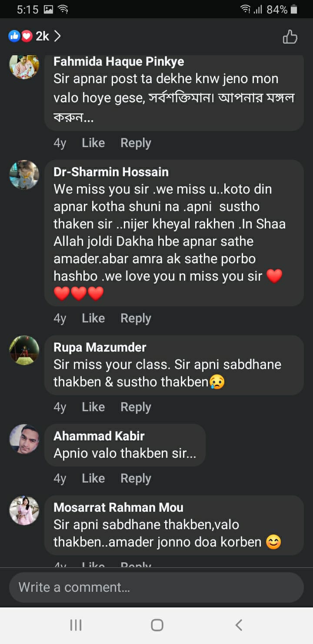313x644 pixels.
Task: Reply to Ahammad Kabir's comment
Action: (x=136, y=478)
